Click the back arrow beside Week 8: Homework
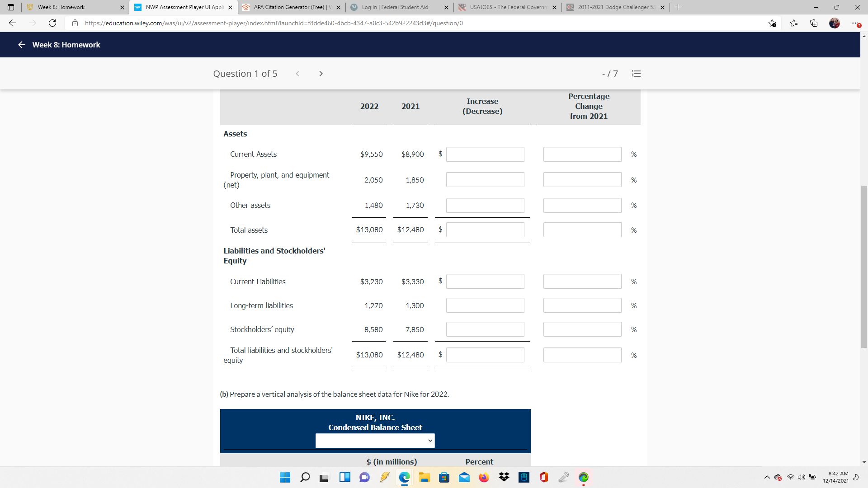 [21, 45]
